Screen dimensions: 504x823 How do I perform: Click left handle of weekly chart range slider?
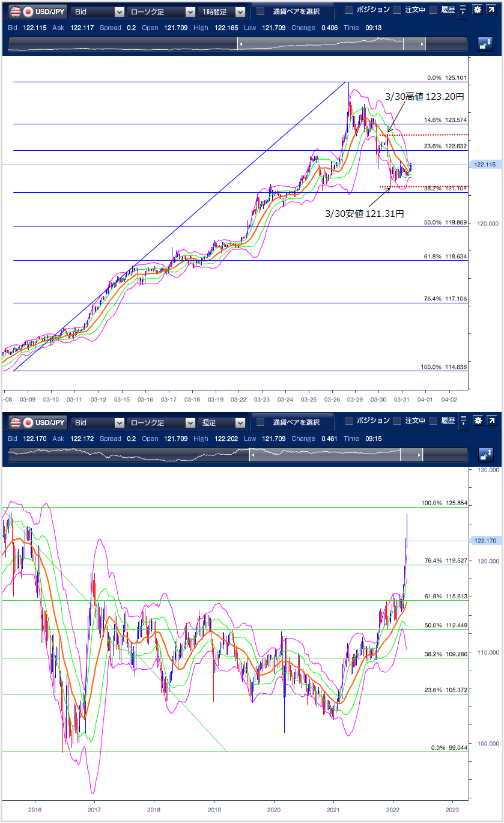click(252, 455)
